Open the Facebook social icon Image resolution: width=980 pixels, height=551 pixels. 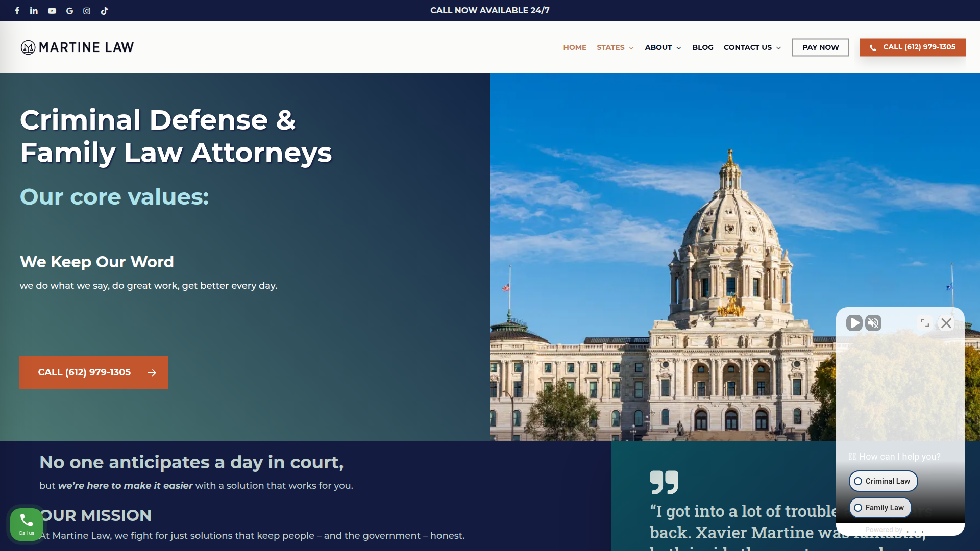17,11
